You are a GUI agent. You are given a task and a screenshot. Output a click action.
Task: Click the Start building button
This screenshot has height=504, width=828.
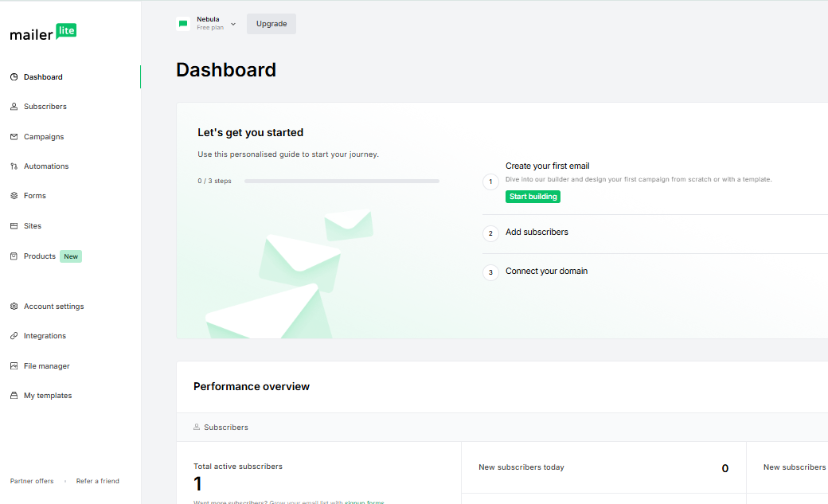pos(533,197)
